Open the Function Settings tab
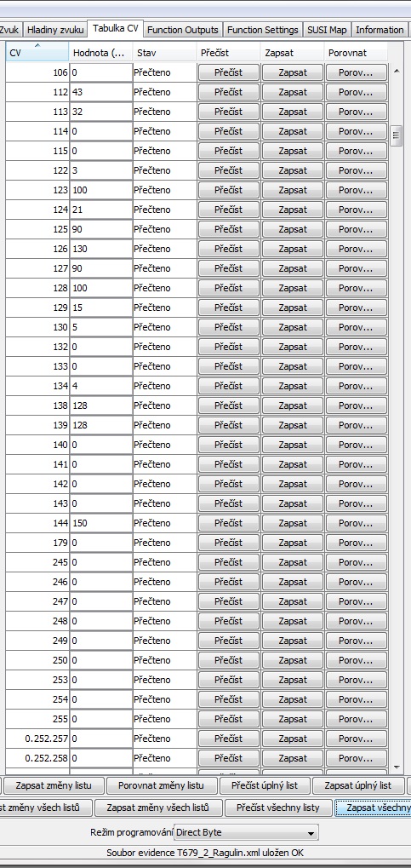This screenshot has height=868, width=411. pos(263,30)
